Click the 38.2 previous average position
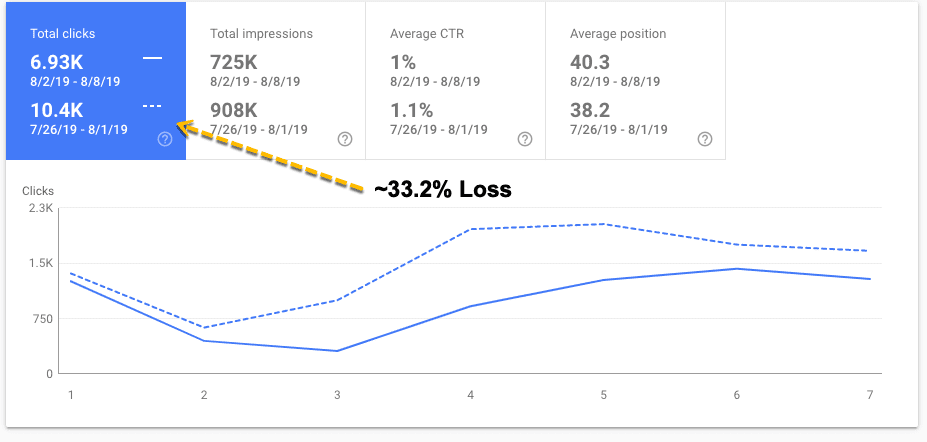Image resolution: width=927 pixels, height=442 pixels. (590, 110)
